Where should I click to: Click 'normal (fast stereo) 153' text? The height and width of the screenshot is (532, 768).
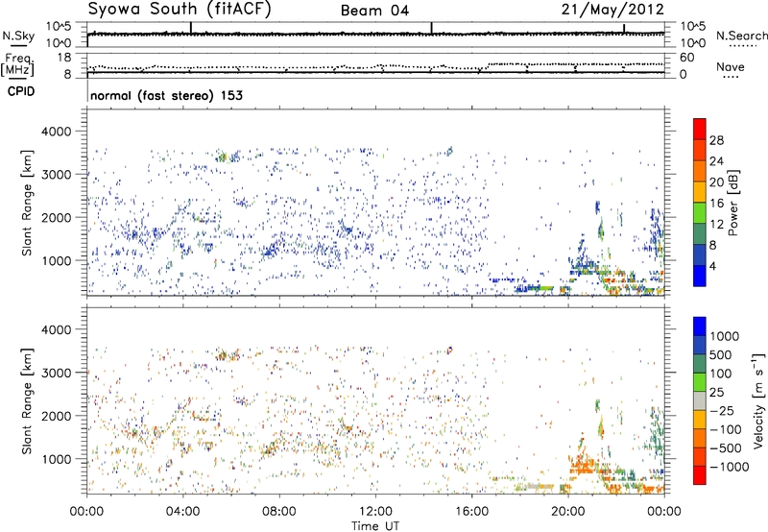[x=166, y=95]
